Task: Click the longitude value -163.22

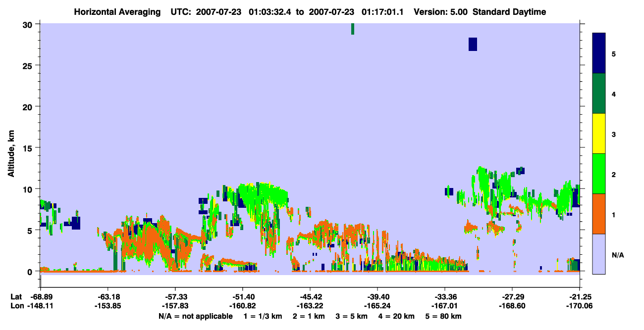Action: tap(310, 306)
